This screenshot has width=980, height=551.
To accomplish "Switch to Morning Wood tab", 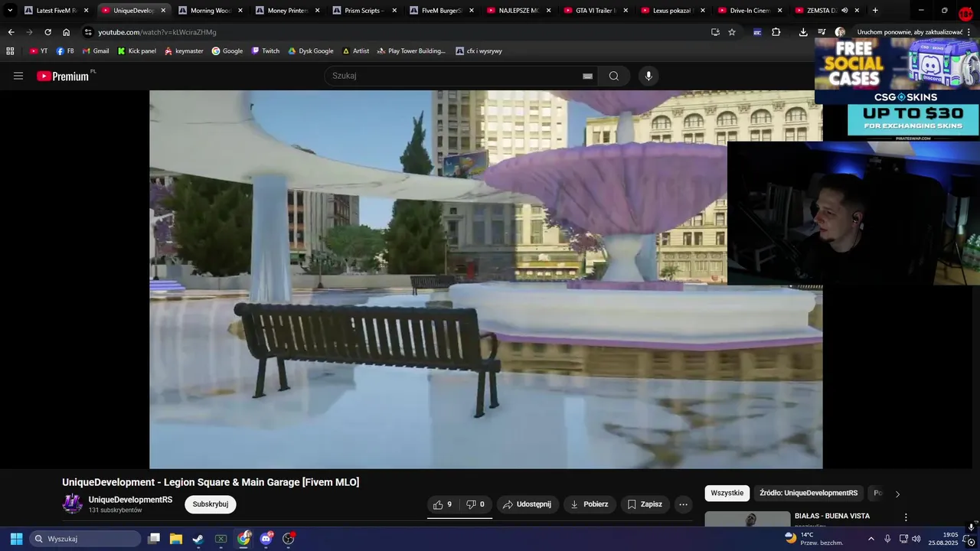I will (x=211, y=11).
